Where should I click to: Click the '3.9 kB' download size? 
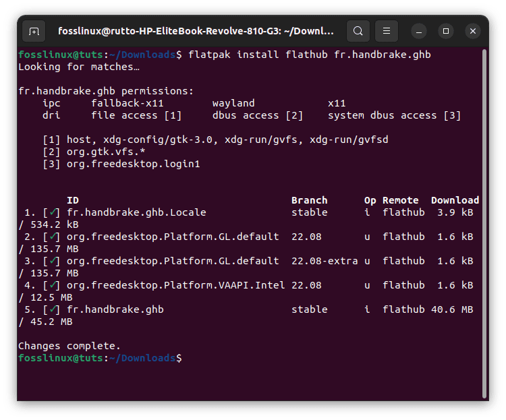[x=455, y=212]
